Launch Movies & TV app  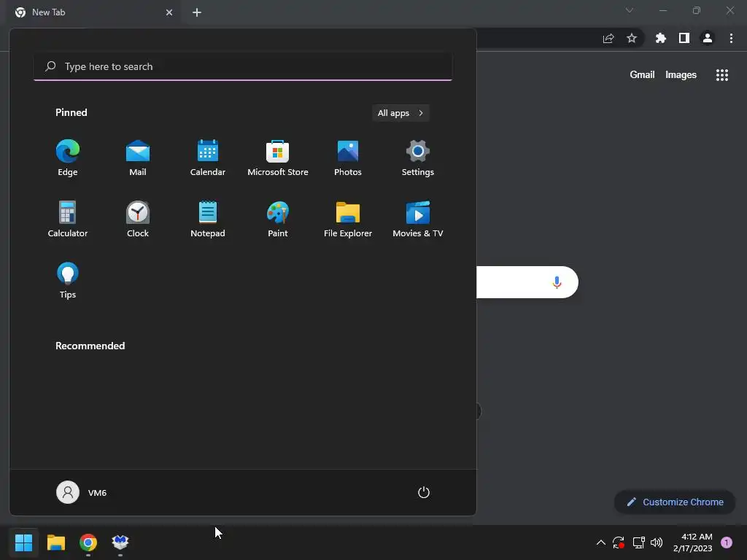pyautogui.click(x=418, y=219)
